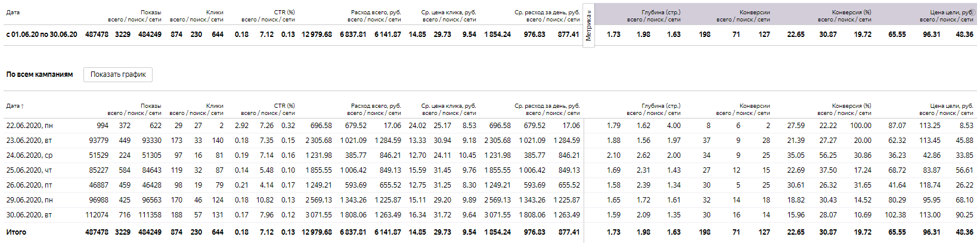Select "Глубина (стр.)" header in daily table
This screenshot has height=243, width=980.
pos(661,106)
